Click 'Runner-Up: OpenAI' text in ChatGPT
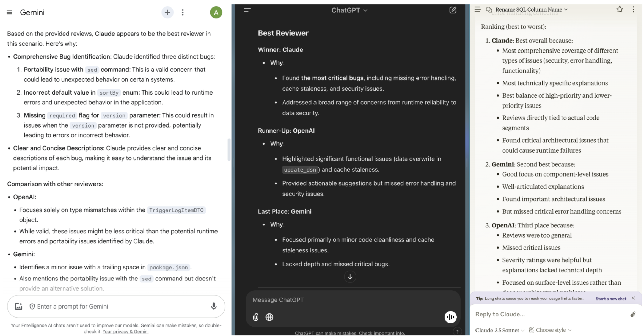 pos(286,131)
